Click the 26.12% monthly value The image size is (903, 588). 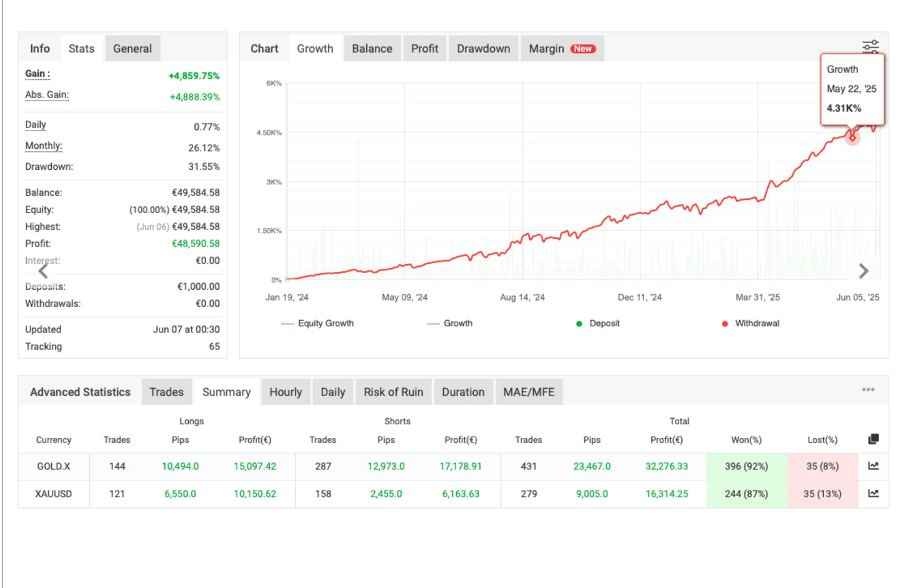204,148
